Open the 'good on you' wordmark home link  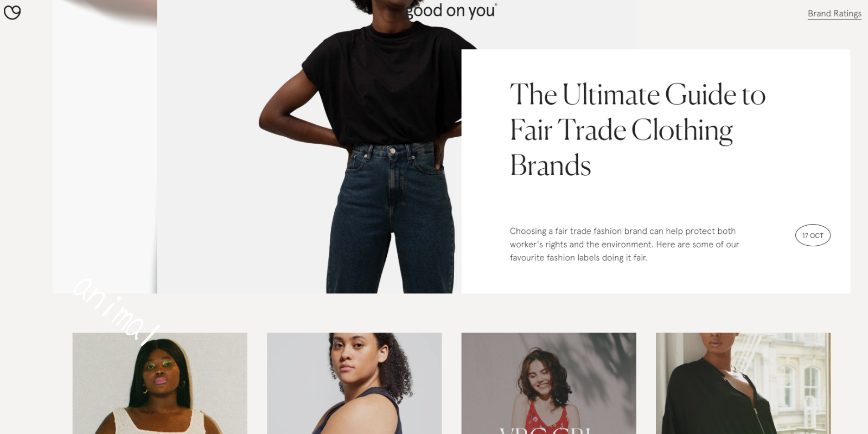[451, 10]
